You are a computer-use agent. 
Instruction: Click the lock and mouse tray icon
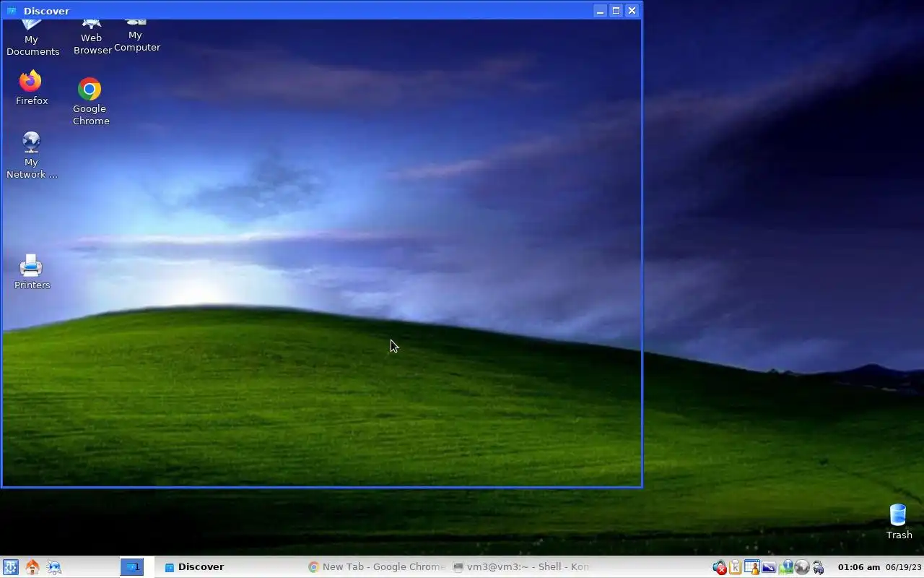(818, 568)
